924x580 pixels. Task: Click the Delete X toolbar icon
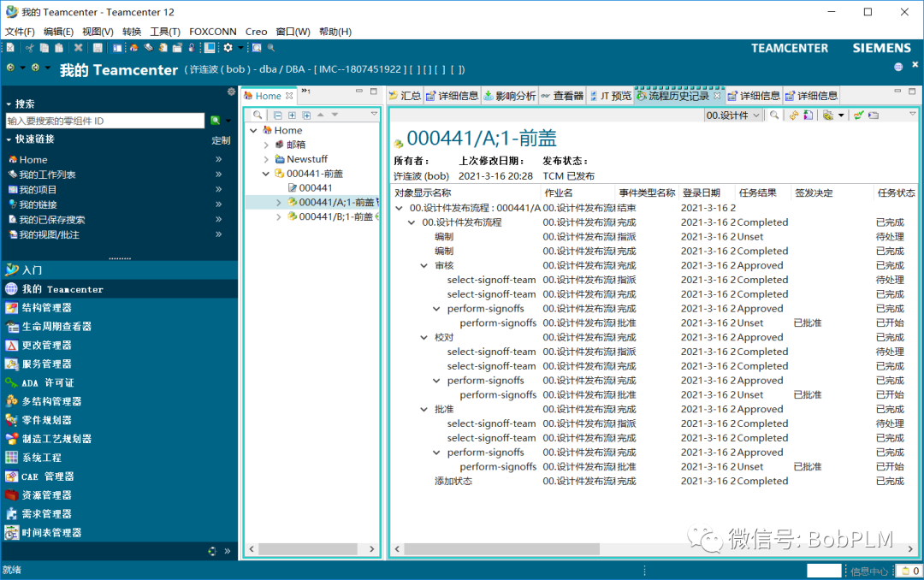click(78, 48)
